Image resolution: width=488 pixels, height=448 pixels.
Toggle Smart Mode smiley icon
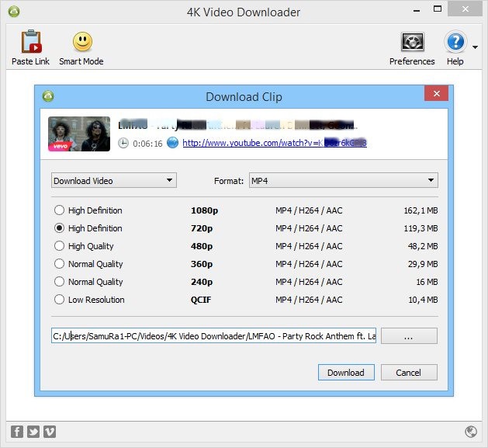(82, 41)
